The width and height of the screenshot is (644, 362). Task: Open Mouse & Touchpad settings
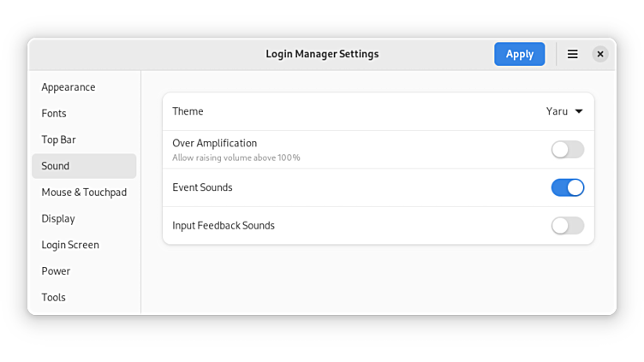click(x=84, y=192)
